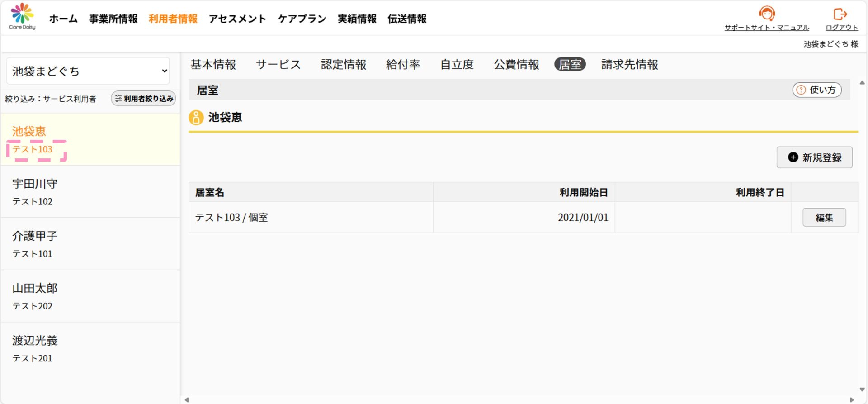Screen dimensions: 868x404
Task: Go to ホーム menu
Action: [x=63, y=19]
